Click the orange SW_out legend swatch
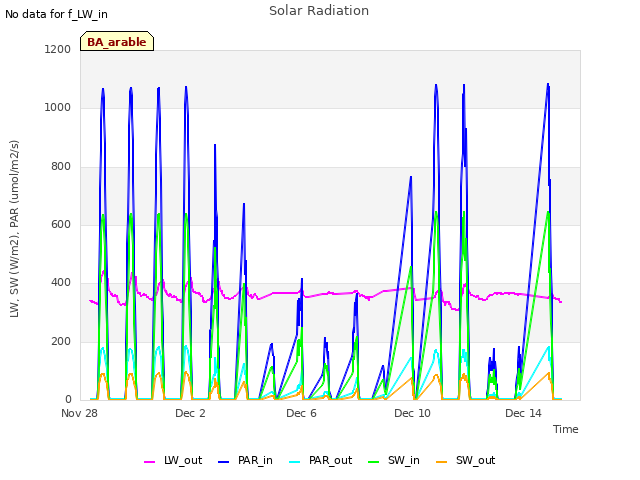 (441, 462)
